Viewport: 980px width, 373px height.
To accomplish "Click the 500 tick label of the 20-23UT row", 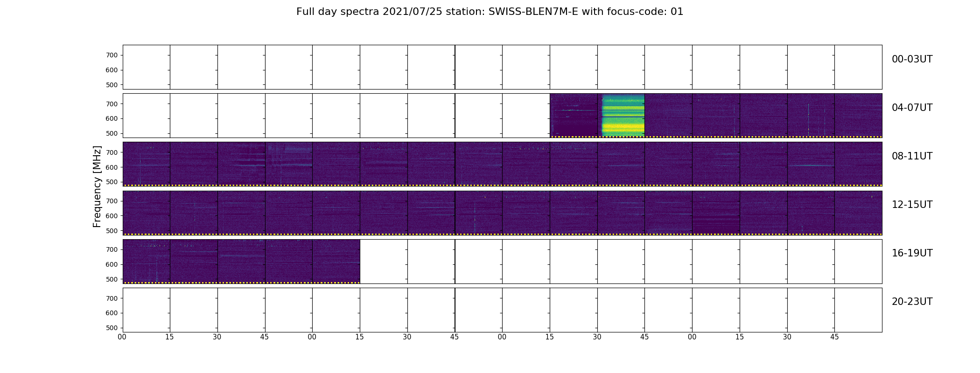I will 112,328.
